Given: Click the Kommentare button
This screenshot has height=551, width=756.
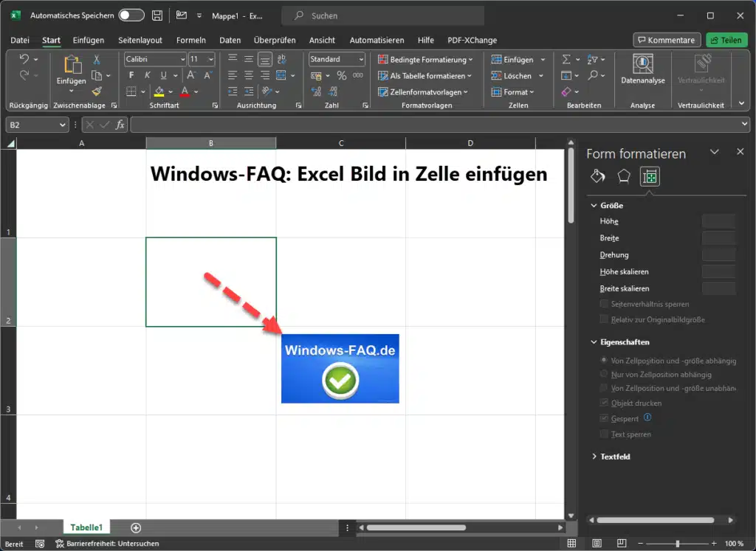Looking at the screenshot, I should click(x=667, y=40).
